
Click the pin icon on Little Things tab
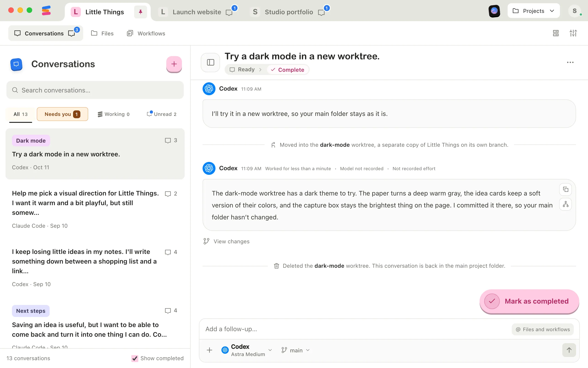tap(140, 12)
